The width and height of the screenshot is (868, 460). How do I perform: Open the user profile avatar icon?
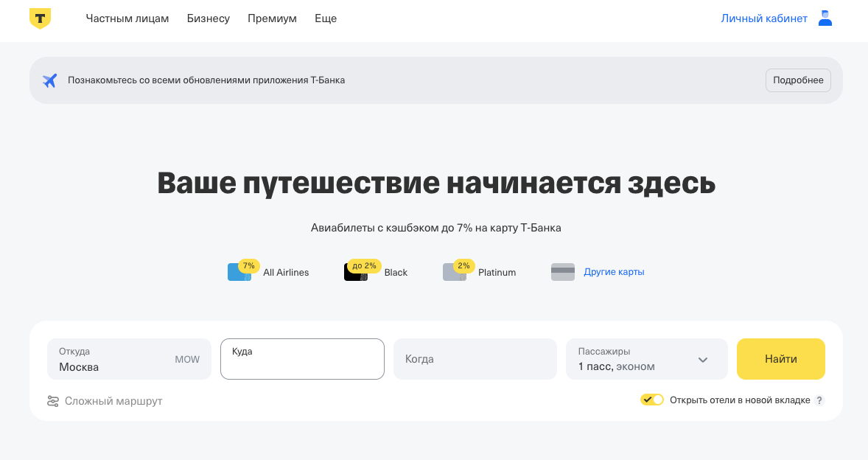(x=825, y=18)
